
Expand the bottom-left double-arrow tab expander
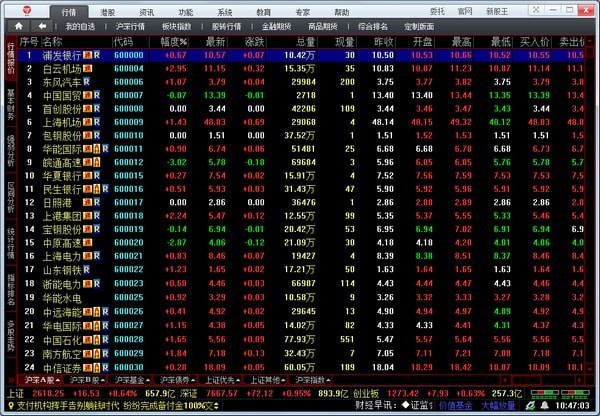pos(11,380)
